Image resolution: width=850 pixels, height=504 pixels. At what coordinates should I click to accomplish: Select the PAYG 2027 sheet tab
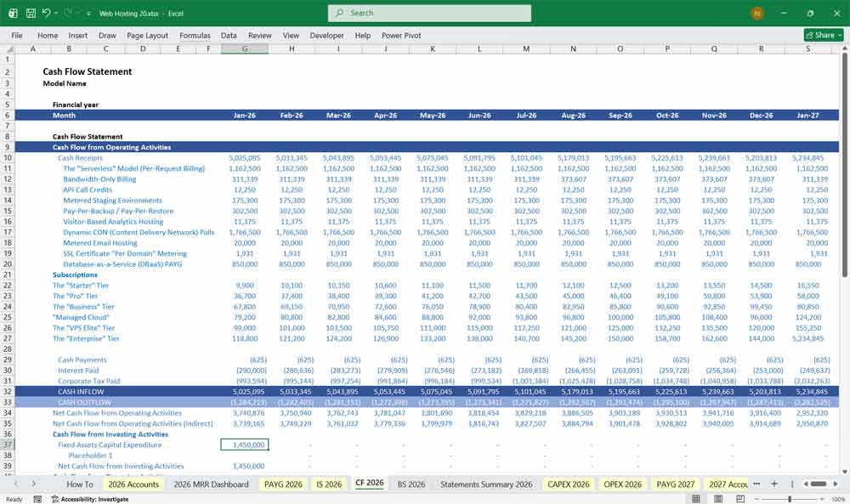(x=676, y=484)
